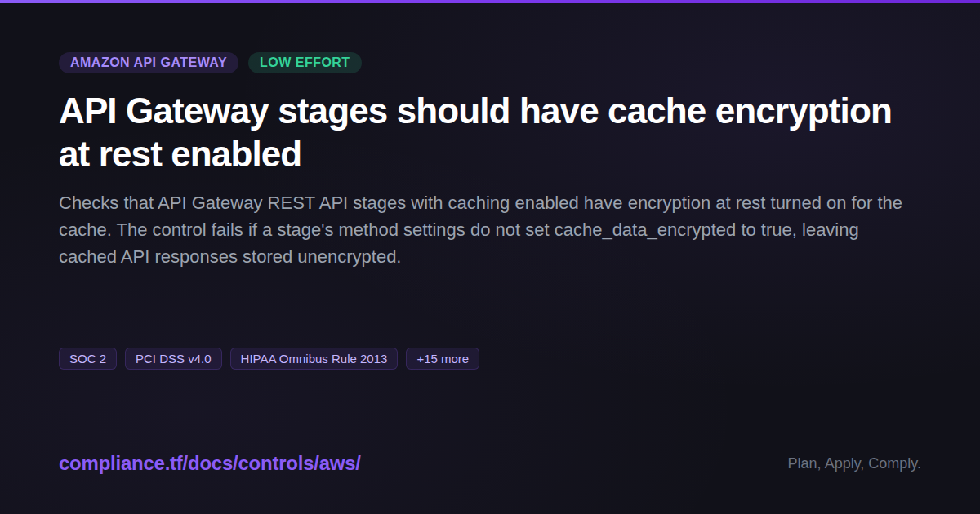The width and height of the screenshot is (980, 514).
Task: Click the cache encryption headline title
Action: tap(475, 132)
